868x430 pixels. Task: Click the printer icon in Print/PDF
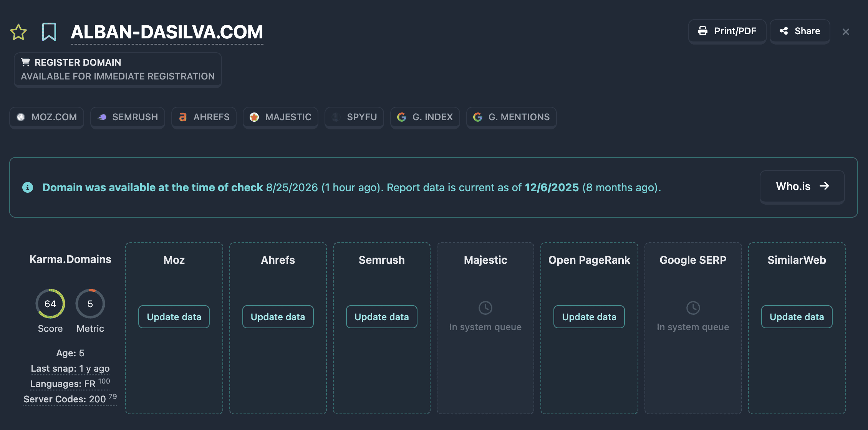point(703,31)
